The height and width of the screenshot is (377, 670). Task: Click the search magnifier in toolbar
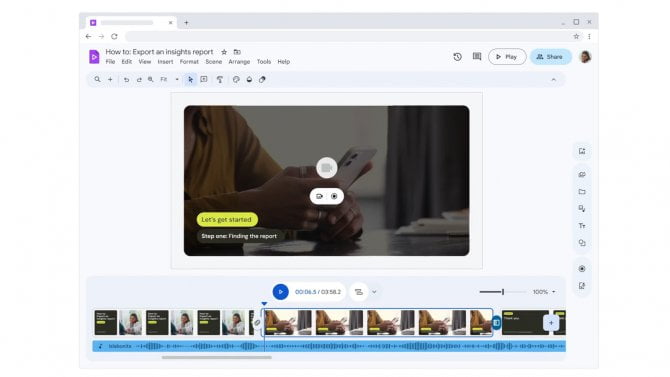coord(97,80)
